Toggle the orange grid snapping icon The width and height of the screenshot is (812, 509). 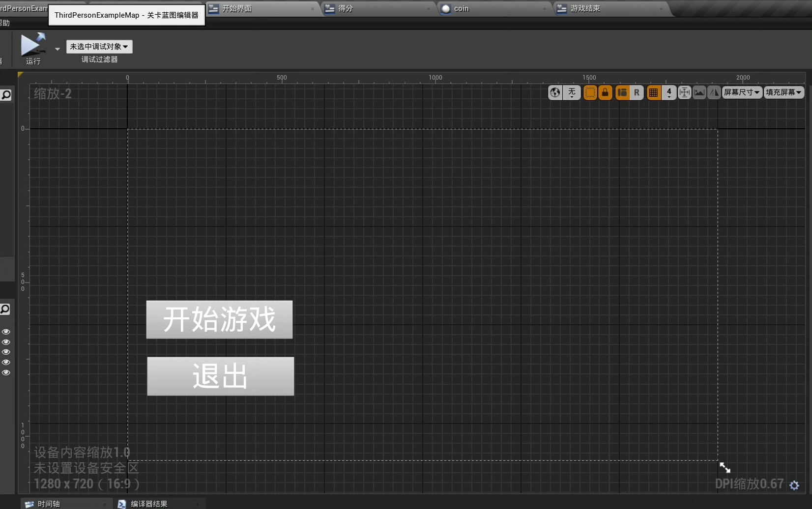pyautogui.click(x=653, y=92)
